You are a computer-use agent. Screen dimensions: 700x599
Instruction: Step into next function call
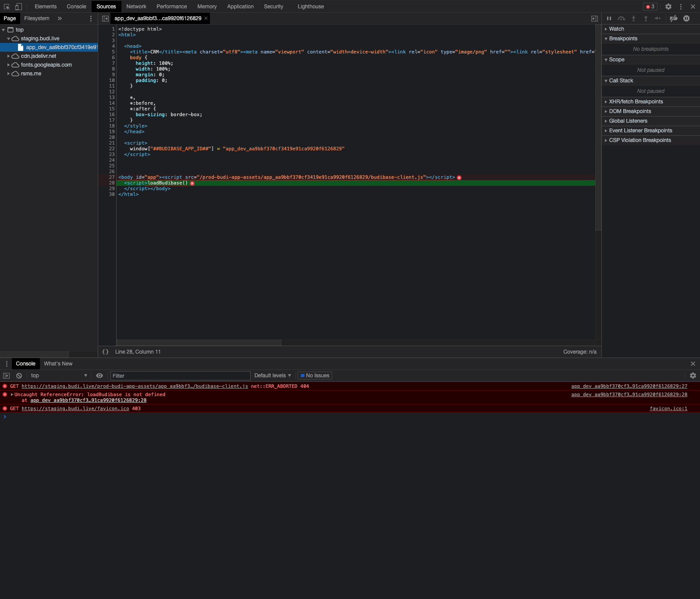633,18
